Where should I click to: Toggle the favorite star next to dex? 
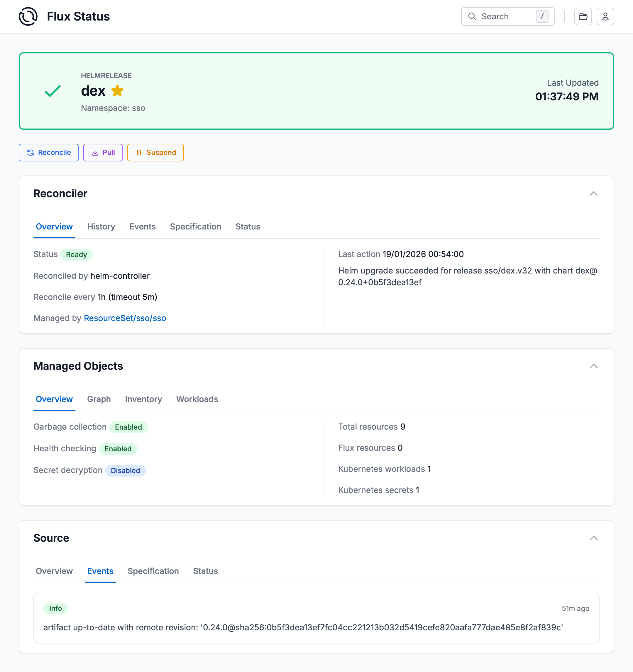(117, 91)
